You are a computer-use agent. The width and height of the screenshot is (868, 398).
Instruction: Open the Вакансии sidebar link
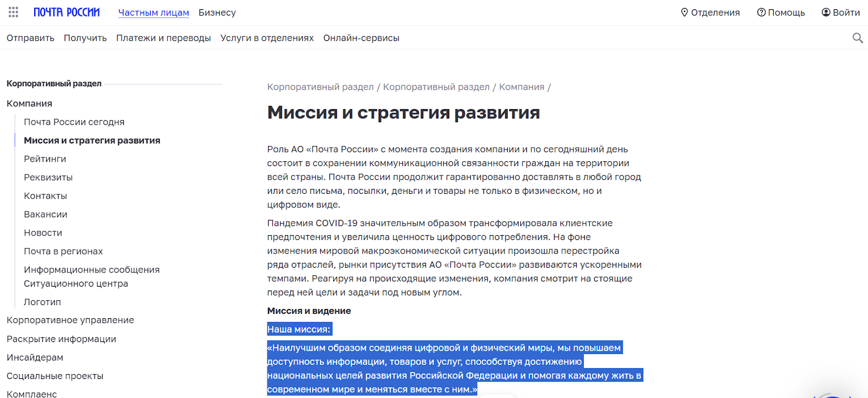(x=46, y=214)
